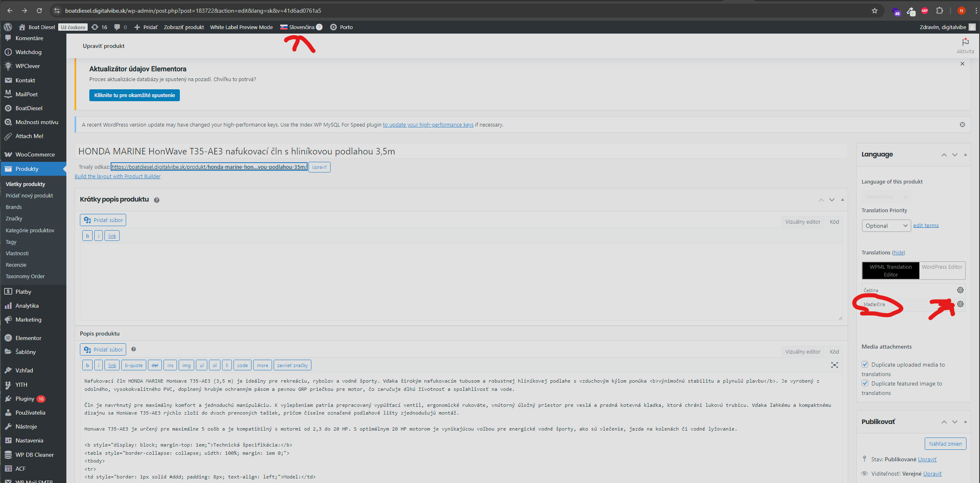
Task: Open Maďarčina translation gear icon
Action: click(x=960, y=304)
